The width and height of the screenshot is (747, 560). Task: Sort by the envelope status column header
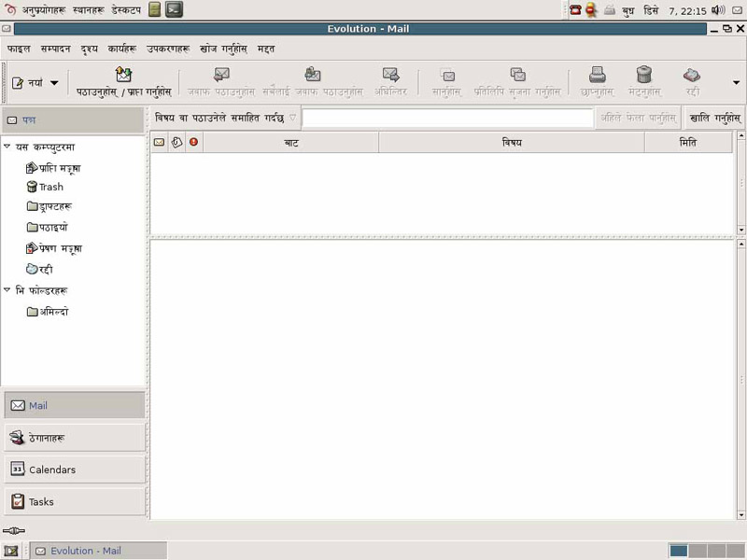(159, 142)
